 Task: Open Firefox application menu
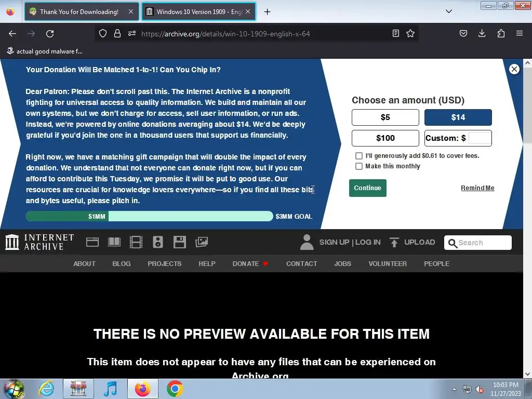520,33
